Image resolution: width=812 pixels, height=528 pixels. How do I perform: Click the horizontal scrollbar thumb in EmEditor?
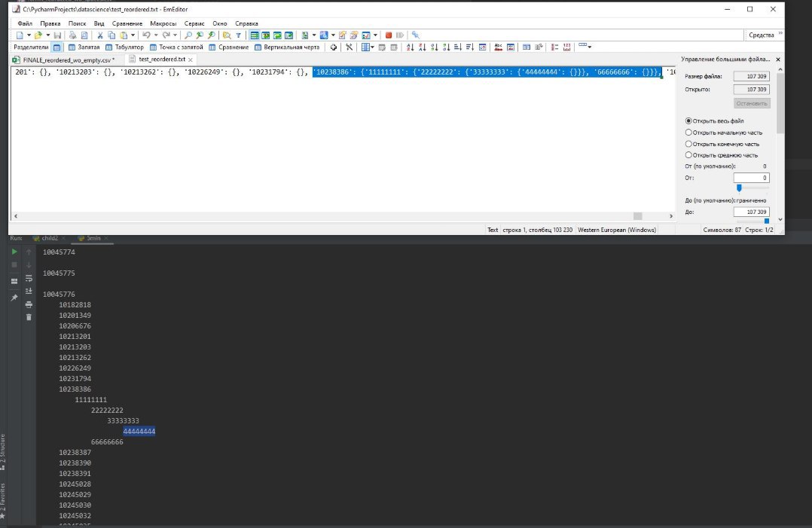(x=637, y=216)
